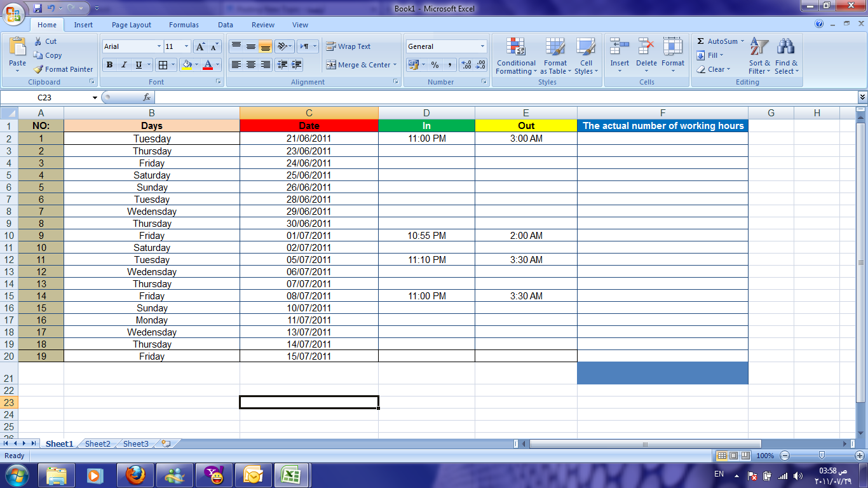Open the Cell Styles gallery
The height and width of the screenshot is (488, 868).
(x=586, y=56)
